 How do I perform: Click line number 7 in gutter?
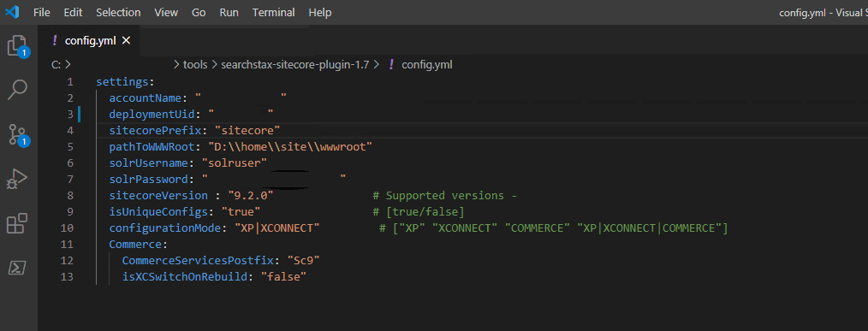(69, 180)
